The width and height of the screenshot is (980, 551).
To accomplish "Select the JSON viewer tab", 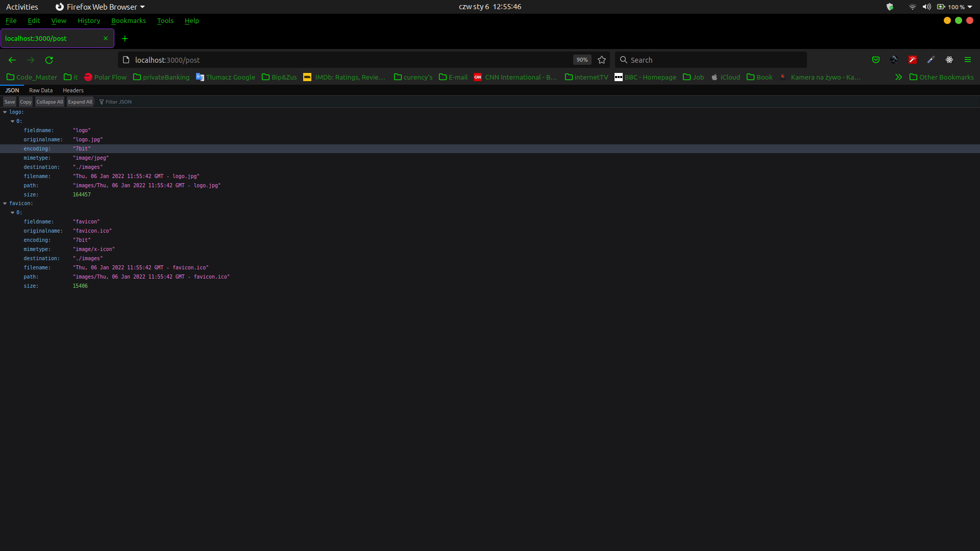I will pos(12,90).
